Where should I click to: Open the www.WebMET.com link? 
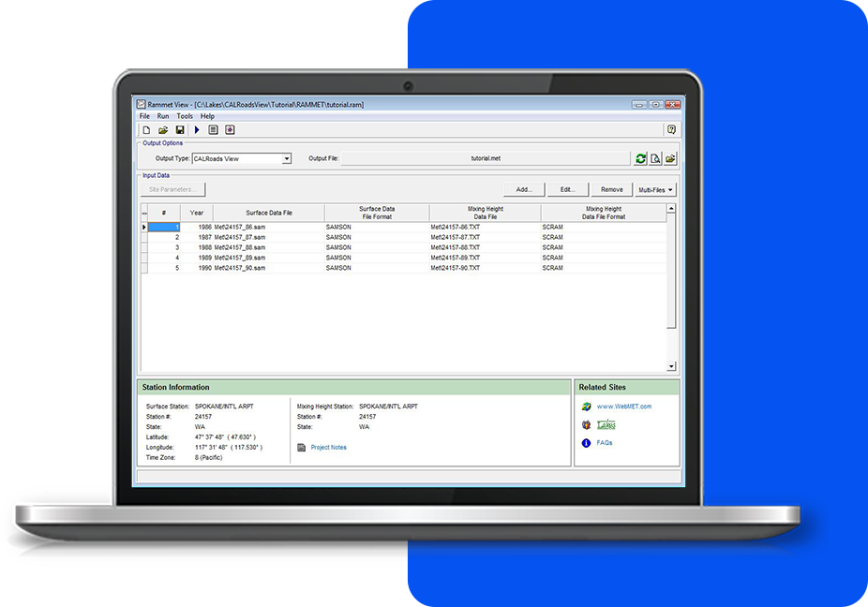[624, 407]
